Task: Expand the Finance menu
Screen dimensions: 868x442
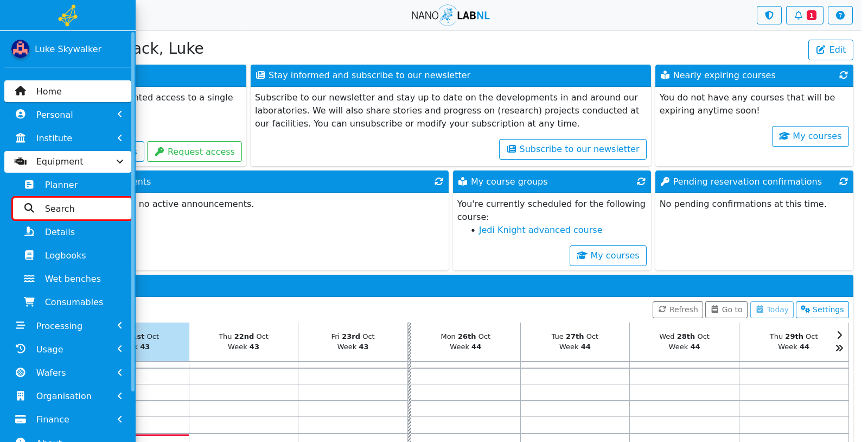Action: click(x=68, y=419)
